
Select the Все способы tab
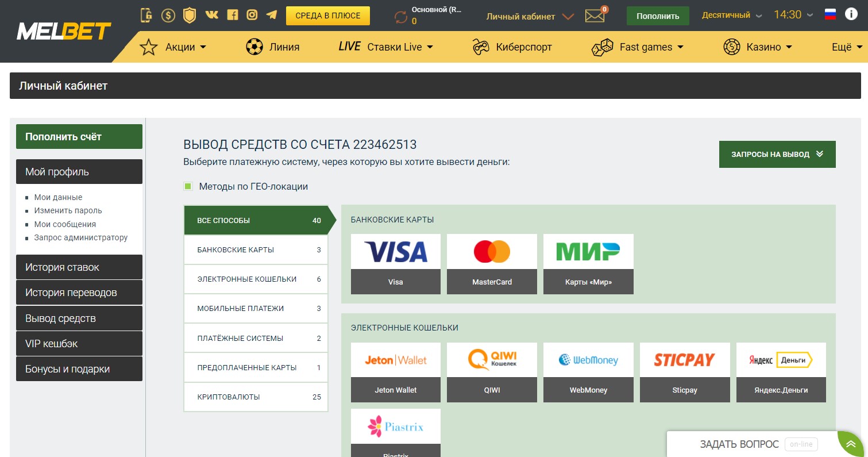tap(256, 220)
